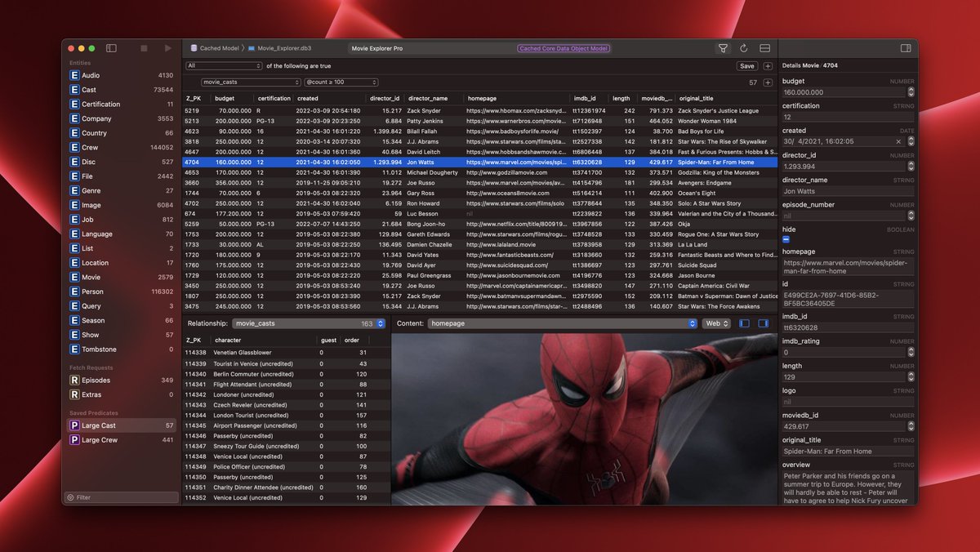This screenshot has width=980, height=552.
Task: Select the Large Cast saved predicate
Action: 122,425
